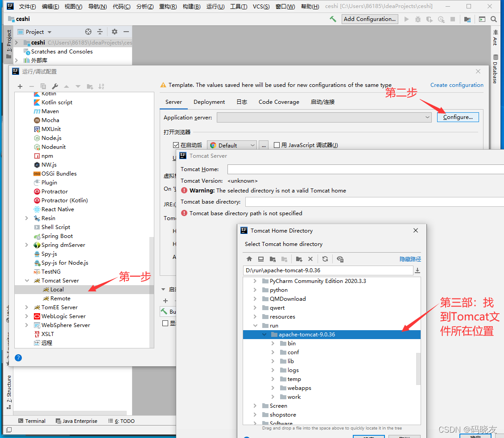Click the Tomcat base directory field

[375, 202]
